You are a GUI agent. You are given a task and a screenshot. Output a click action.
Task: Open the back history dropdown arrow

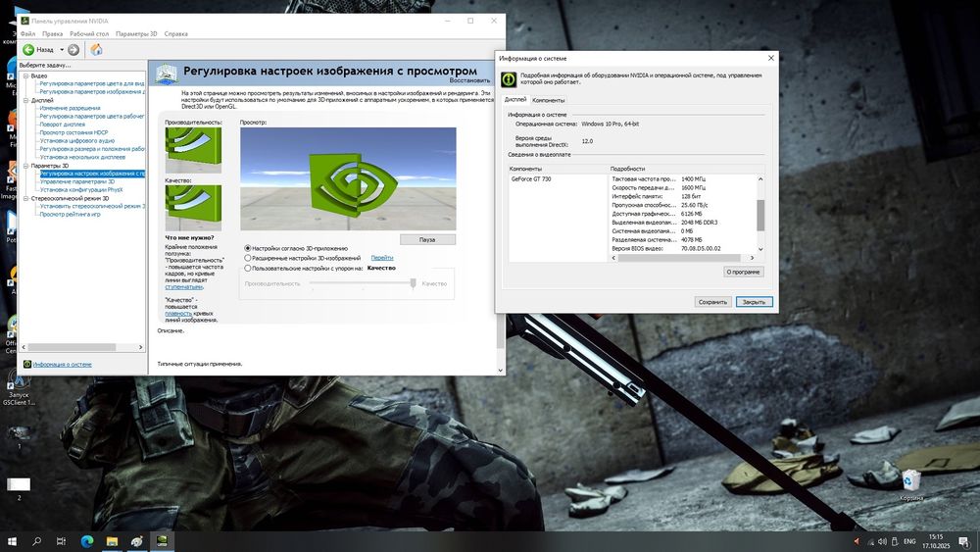62,49
